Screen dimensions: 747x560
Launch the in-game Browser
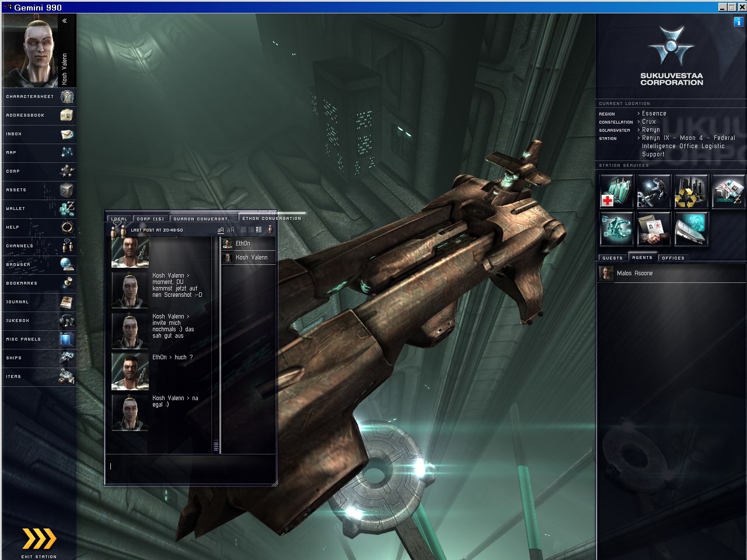pos(39,265)
